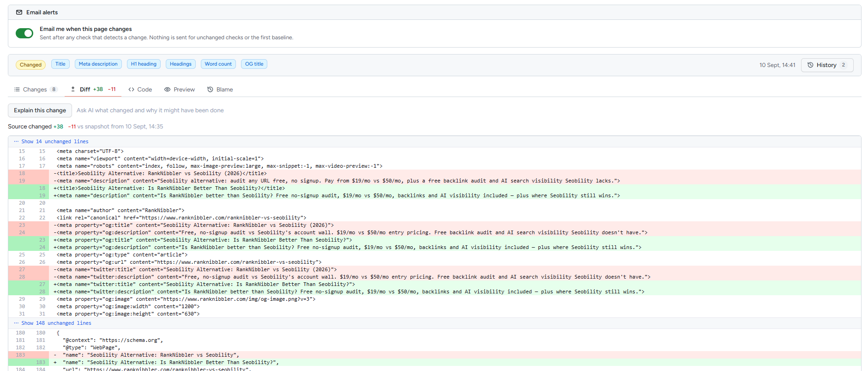Select the H1 heading tag
Screen dimensions: 868x371
click(x=144, y=64)
